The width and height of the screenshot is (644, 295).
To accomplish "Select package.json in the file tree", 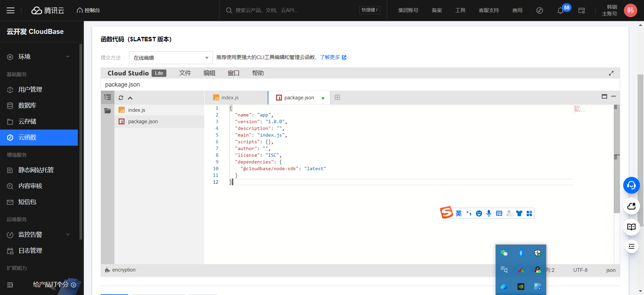I will pos(159,121).
